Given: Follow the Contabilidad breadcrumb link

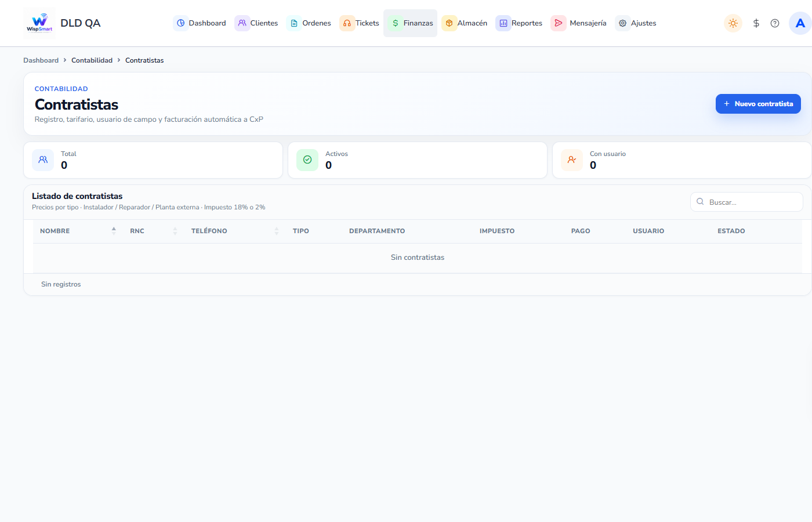Looking at the screenshot, I should tap(92, 60).
